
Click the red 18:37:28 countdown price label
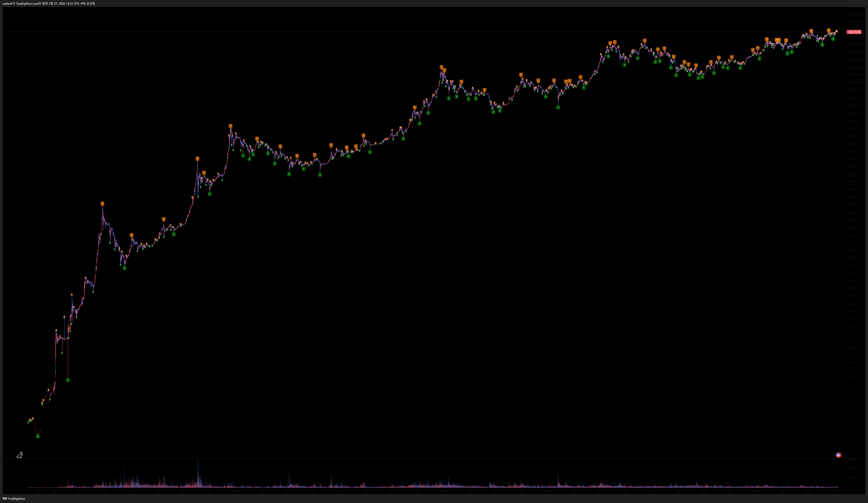pyautogui.click(x=854, y=32)
